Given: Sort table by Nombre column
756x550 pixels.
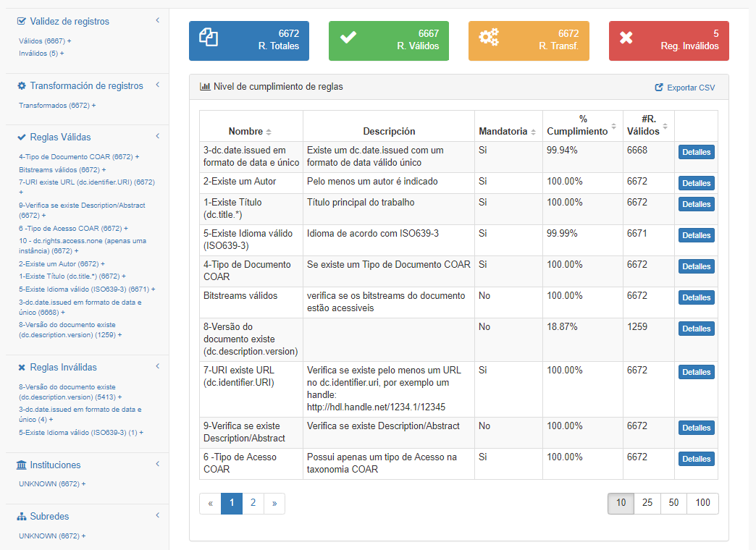Looking at the screenshot, I should (x=269, y=132).
